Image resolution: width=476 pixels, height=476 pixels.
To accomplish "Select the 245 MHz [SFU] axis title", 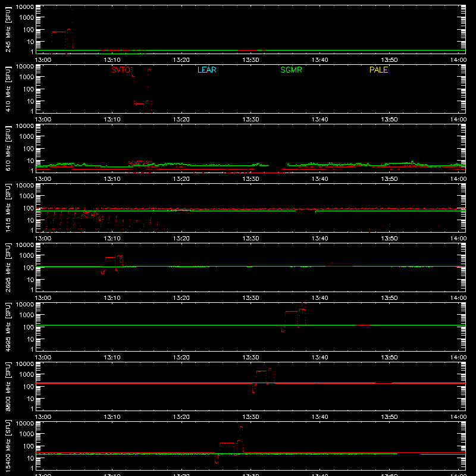I will (8, 29).
